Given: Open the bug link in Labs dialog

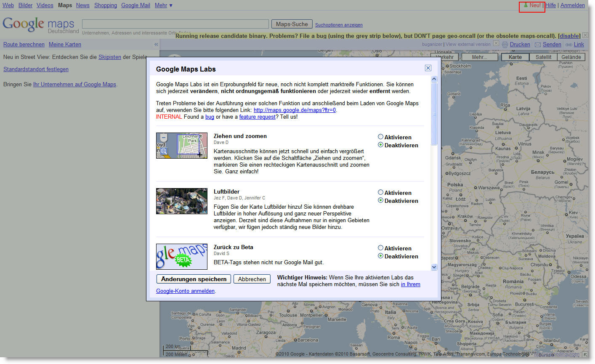Looking at the screenshot, I should [210, 117].
